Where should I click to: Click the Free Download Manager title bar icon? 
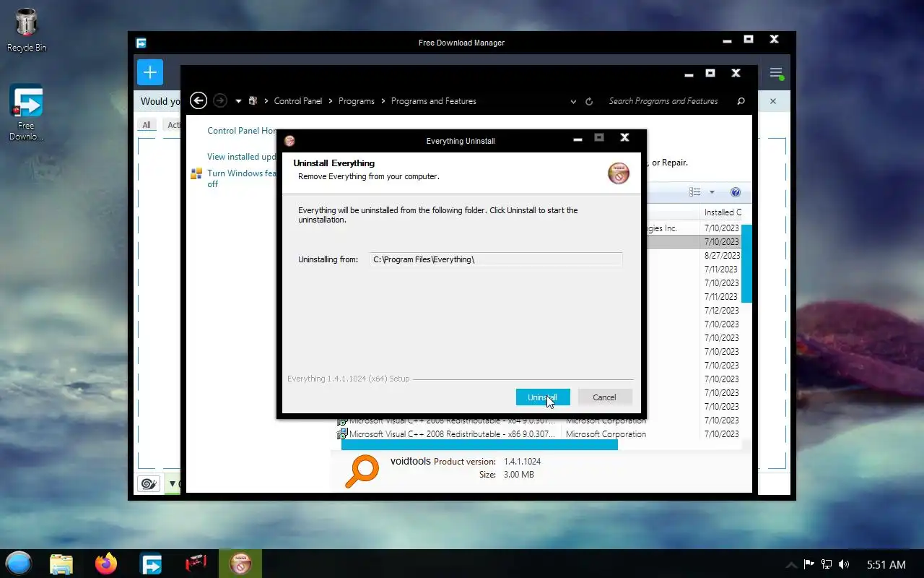[141, 43]
